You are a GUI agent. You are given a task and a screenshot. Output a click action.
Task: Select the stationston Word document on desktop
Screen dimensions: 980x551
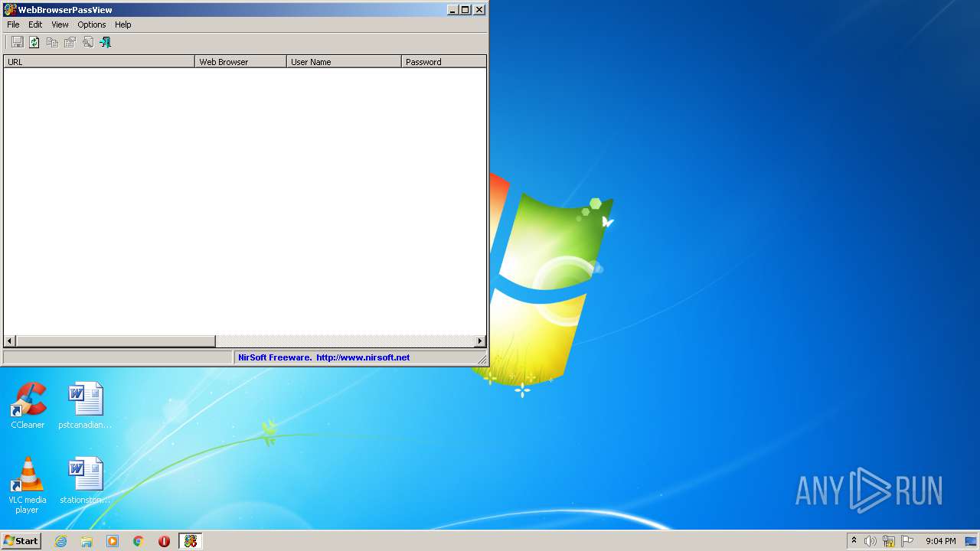(x=85, y=481)
